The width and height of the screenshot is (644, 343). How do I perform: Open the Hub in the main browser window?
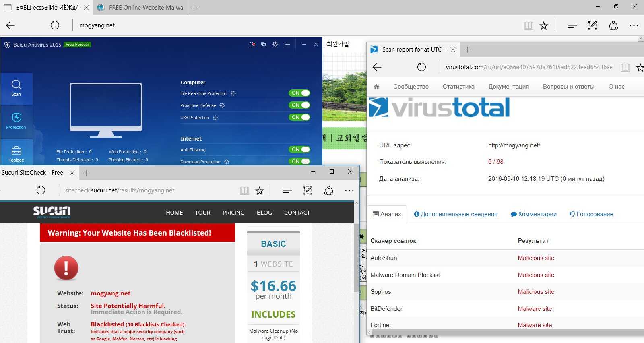coord(572,25)
